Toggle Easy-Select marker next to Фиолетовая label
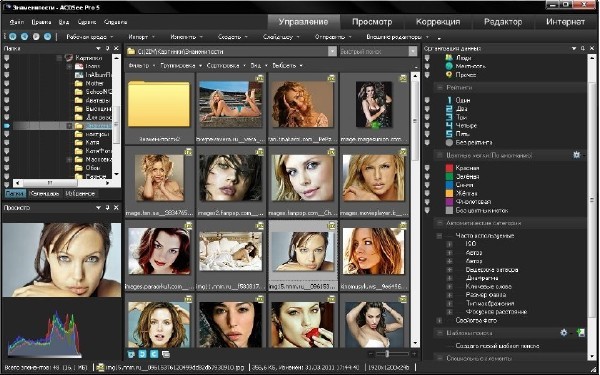Screen dimensions: 600x375 (427, 202)
